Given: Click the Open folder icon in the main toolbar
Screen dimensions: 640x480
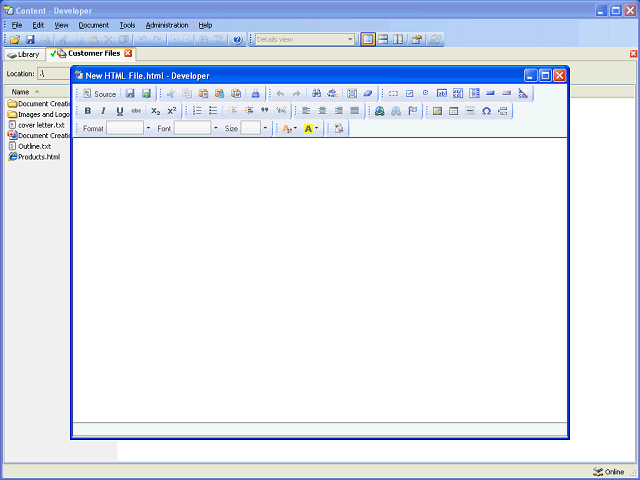Looking at the screenshot, I should tap(15, 40).
